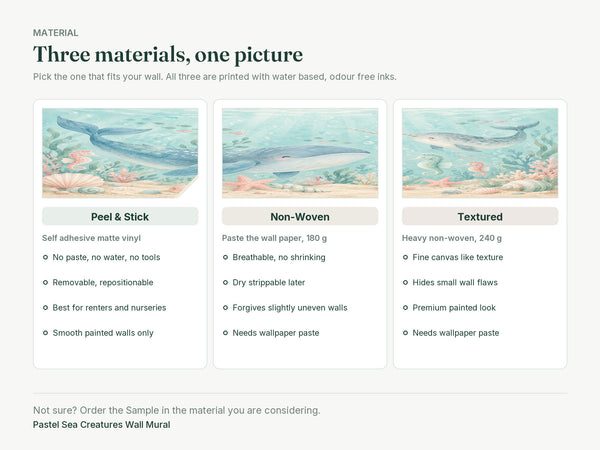The height and width of the screenshot is (450, 600).
Task: Click Forgives slightly uneven walls text
Action: tap(290, 308)
